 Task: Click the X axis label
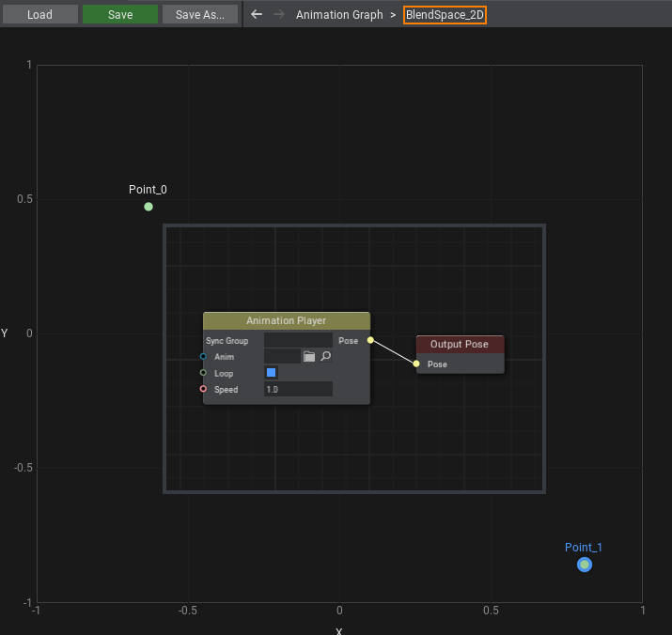pyautogui.click(x=339, y=631)
